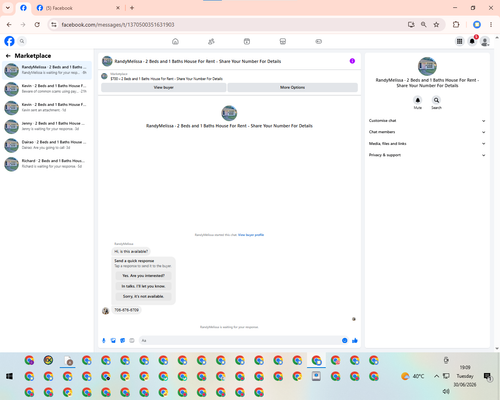Open the Marketplace storefront icon in top navigation

pos(283,41)
